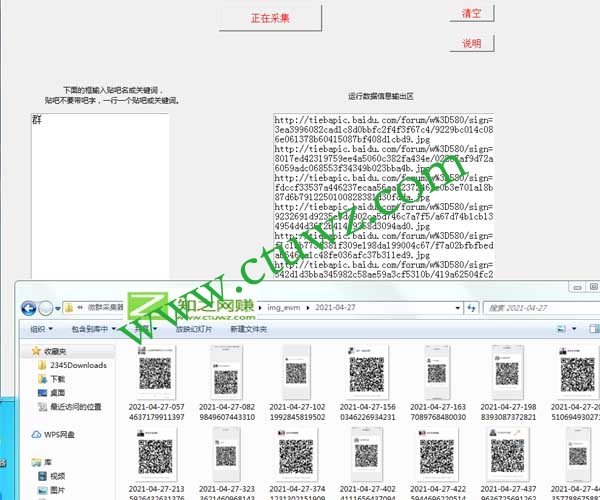This screenshot has width=600, height=500.
Task: Select thumbnail 2021-04-27-198 8393087372821
Action: click(x=508, y=372)
